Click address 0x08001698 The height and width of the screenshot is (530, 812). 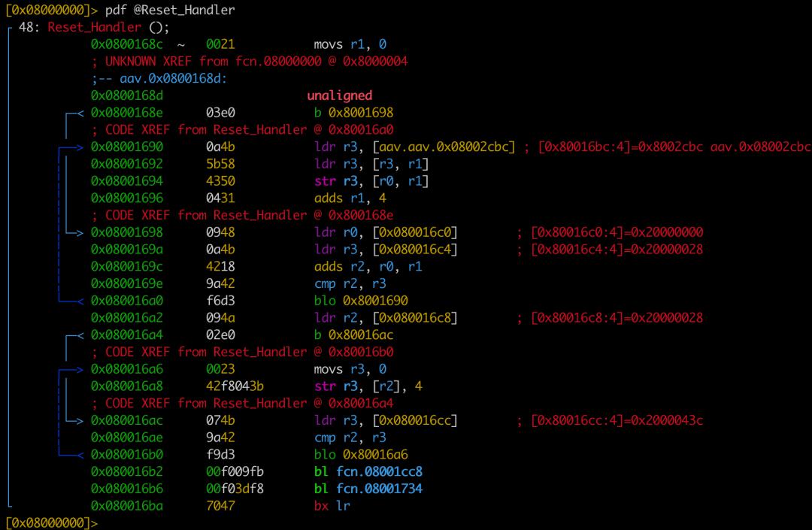coord(126,232)
